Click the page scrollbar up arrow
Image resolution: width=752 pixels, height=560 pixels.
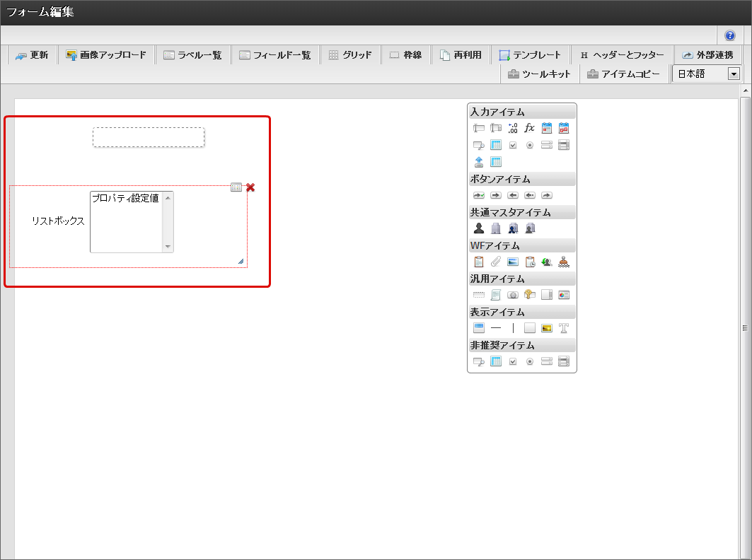click(746, 90)
